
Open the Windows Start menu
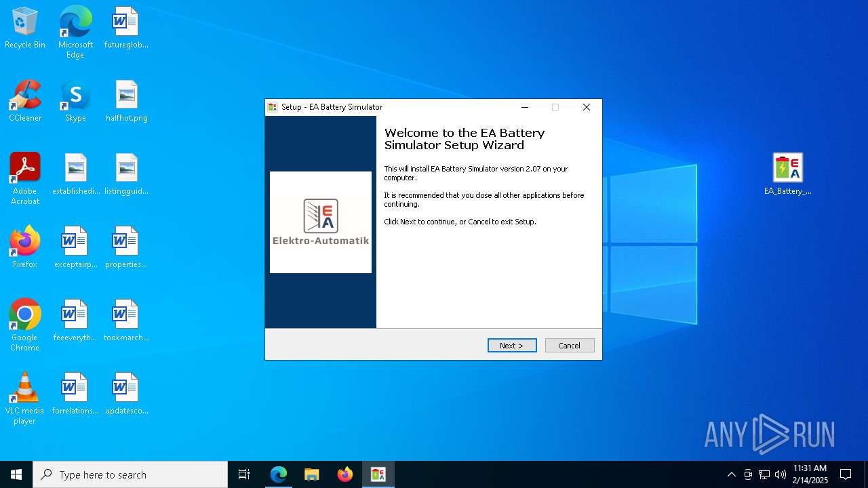[16, 474]
